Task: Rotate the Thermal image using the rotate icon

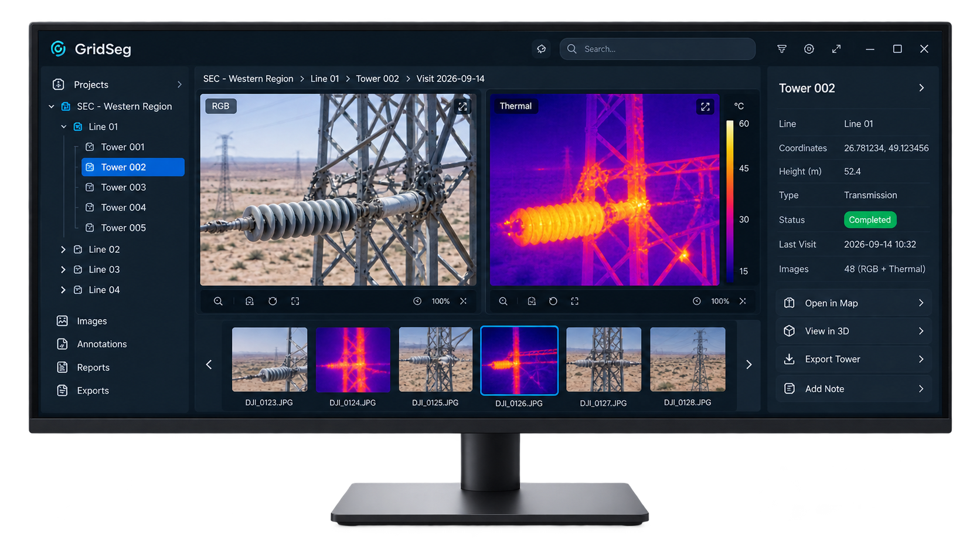Action: [x=553, y=301]
